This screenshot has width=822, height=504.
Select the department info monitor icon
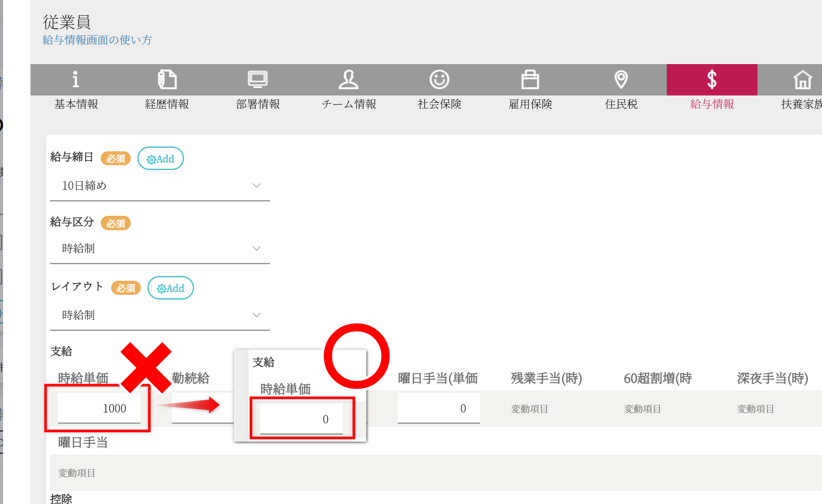pyautogui.click(x=258, y=80)
